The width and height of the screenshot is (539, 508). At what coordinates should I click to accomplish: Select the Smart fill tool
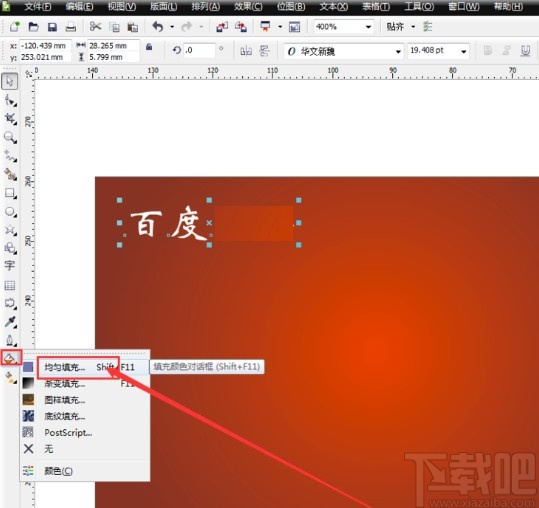[x=10, y=175]
